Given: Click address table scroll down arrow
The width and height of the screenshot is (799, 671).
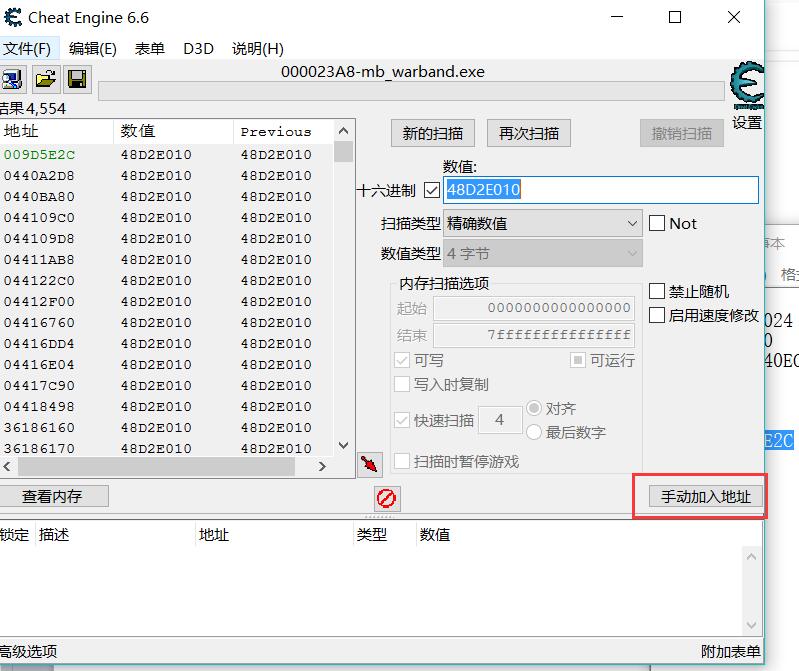Looking at the screenshot, I should tap(751, 625).
